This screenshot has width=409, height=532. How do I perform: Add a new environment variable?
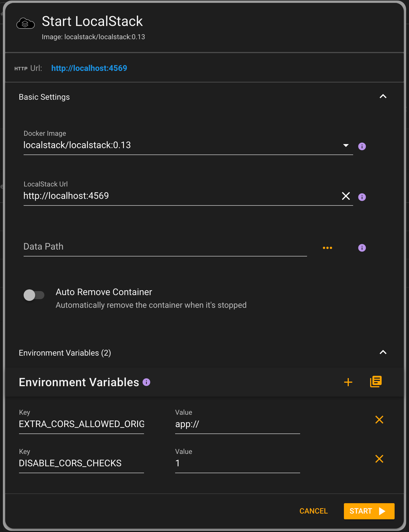pyautogui.click(x=348, y=382)
